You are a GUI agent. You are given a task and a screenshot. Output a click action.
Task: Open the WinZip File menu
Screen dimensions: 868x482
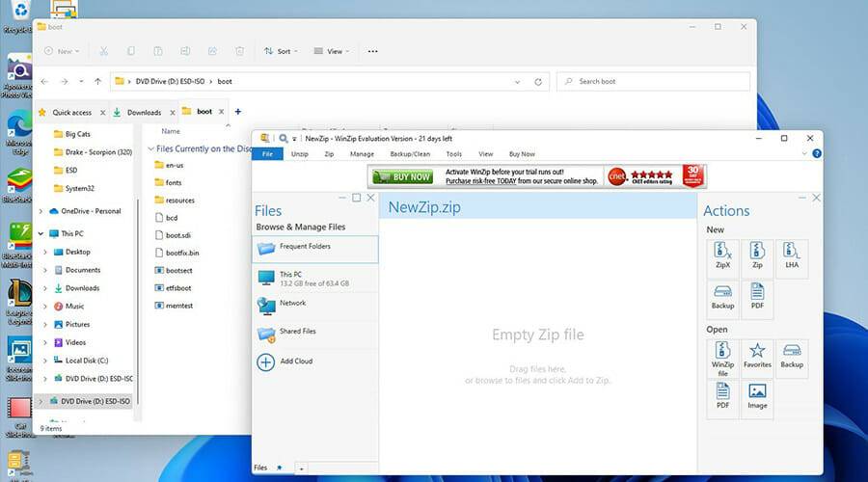tap(267, 154)
